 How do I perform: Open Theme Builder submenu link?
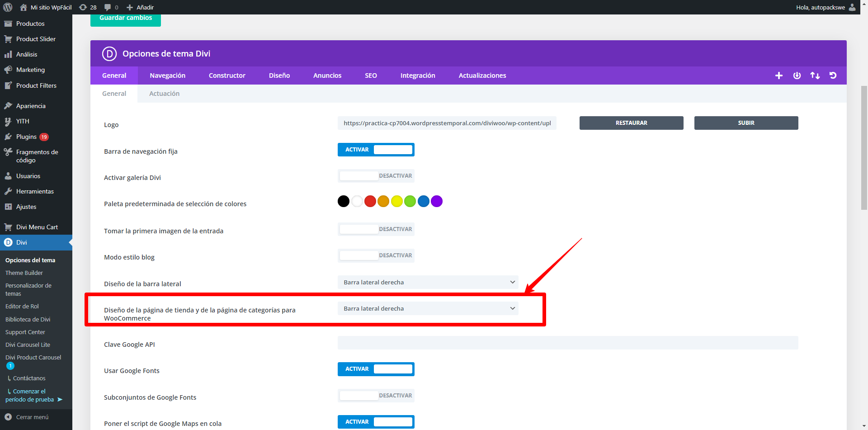[x=24, y=273]
